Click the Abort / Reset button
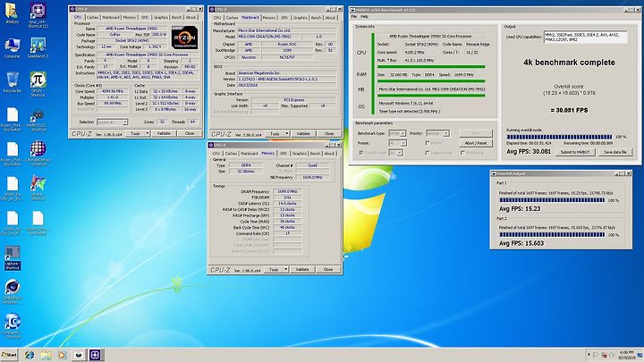Image resolution: width=644 pixels, height=362 pixels. point(476,143)
